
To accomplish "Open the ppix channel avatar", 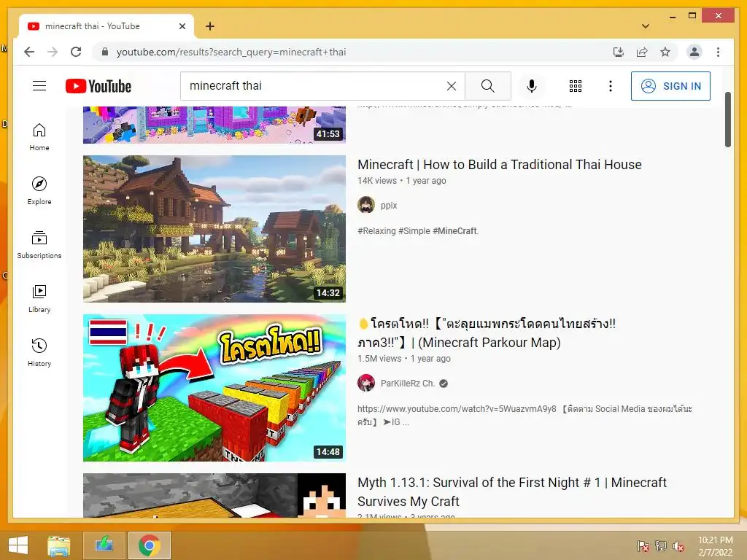I will 366,205.
